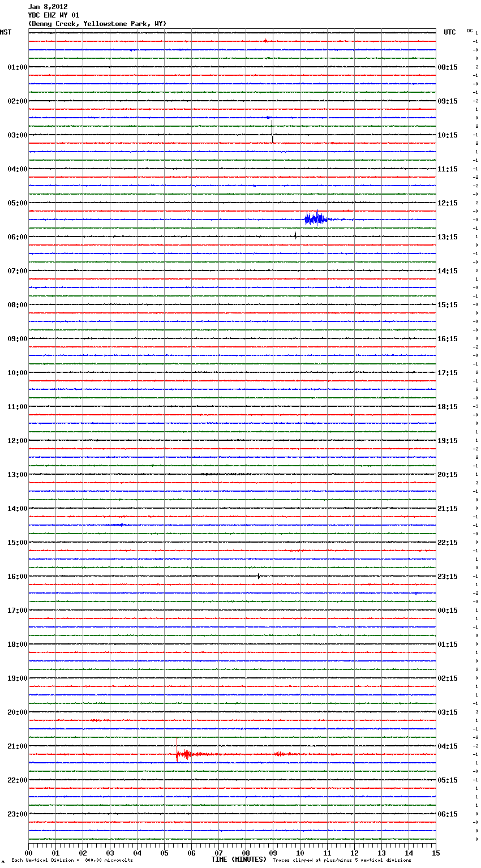481x868 pixels.
Task: Click the Denny Creek, Yellowstone Park location label
Action: (x=97, y=24)
